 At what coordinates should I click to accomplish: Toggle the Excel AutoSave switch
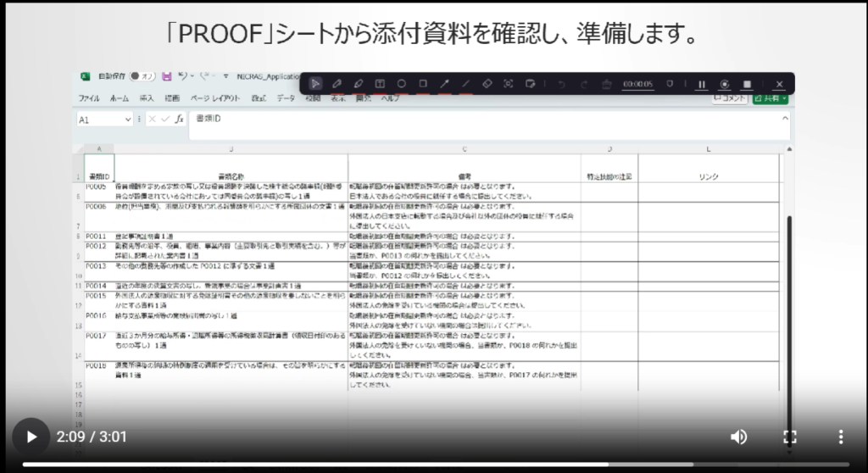141,75
